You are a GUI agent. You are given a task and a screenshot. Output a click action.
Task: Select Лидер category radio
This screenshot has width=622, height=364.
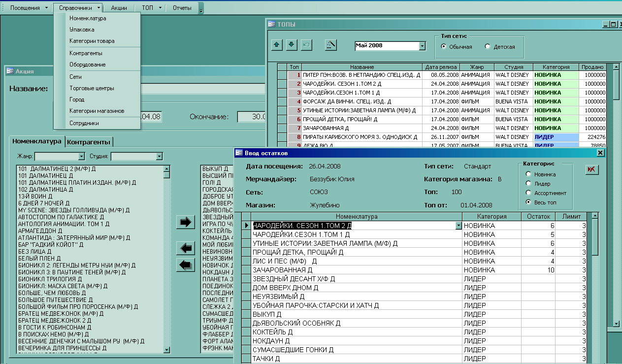[528, 184]
